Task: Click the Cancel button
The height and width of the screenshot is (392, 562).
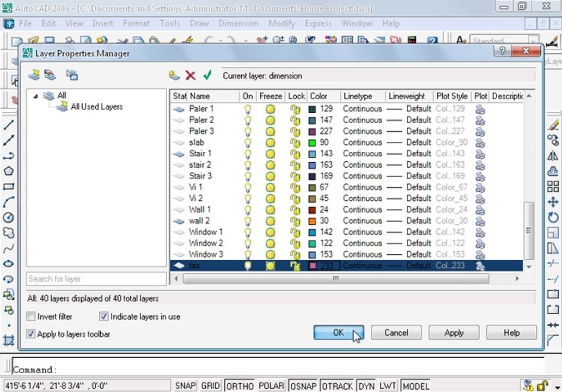Action: coord(396,333)
